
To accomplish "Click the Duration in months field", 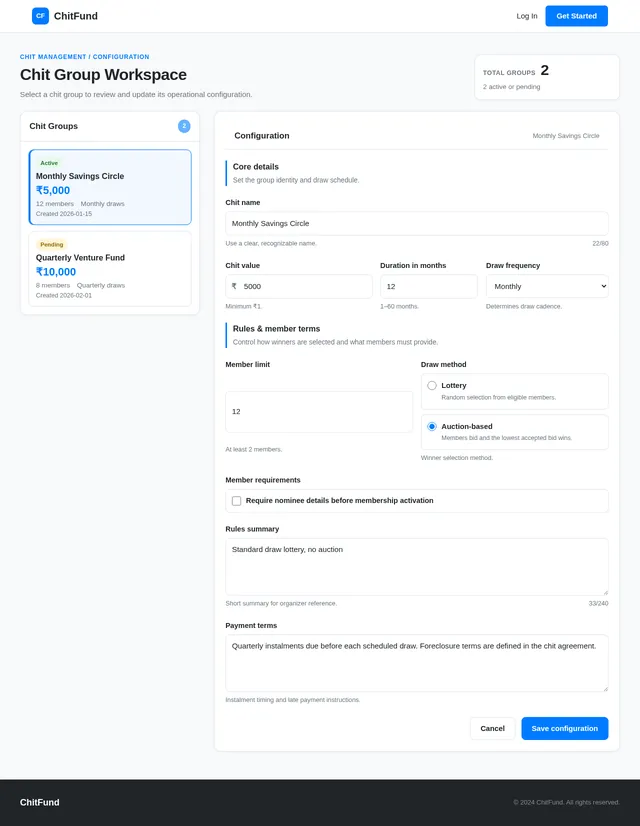I will 429,287.
